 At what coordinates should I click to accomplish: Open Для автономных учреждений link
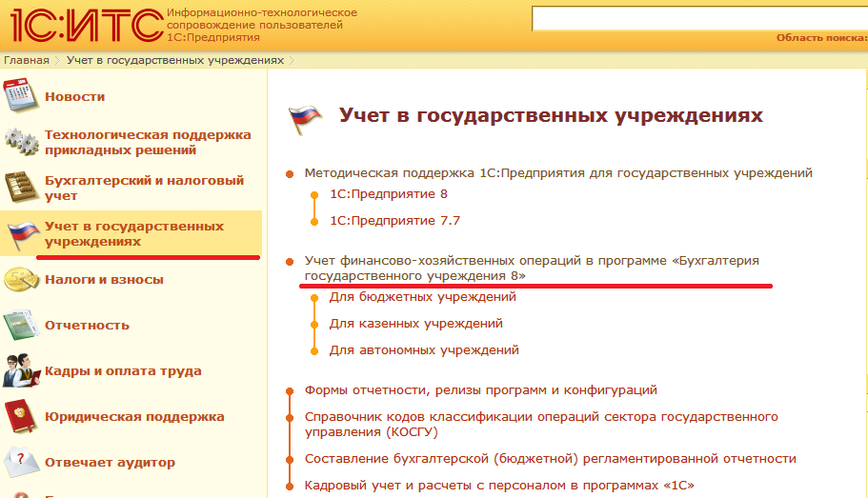tap(424, 350)
